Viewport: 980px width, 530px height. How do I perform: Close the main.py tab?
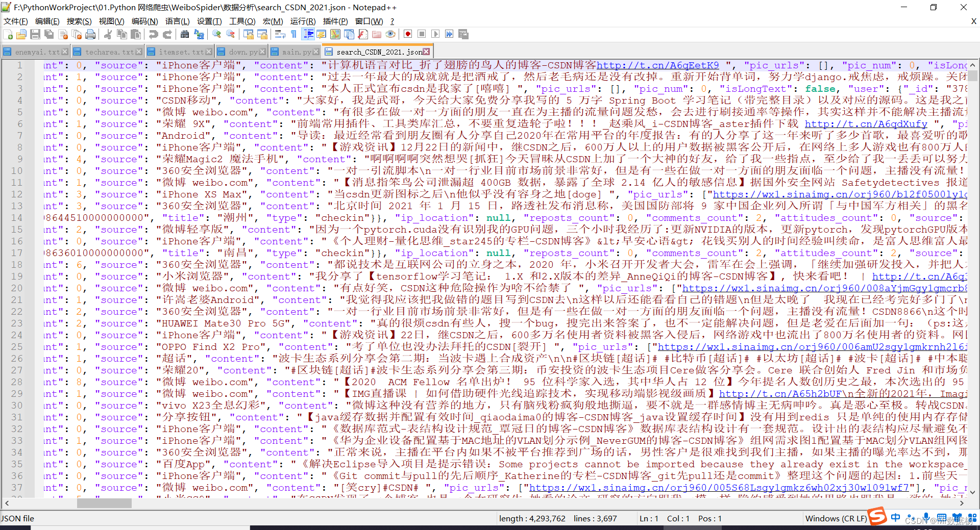tap(316, 52)
